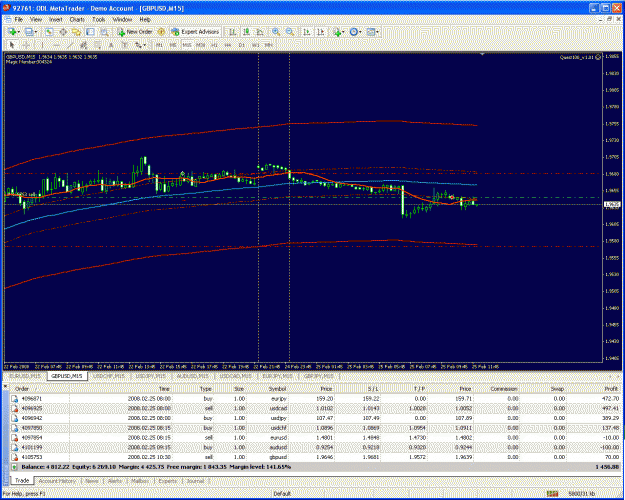
Task: Select the Horizontal Line tool
Action: (x=57, y=45)
